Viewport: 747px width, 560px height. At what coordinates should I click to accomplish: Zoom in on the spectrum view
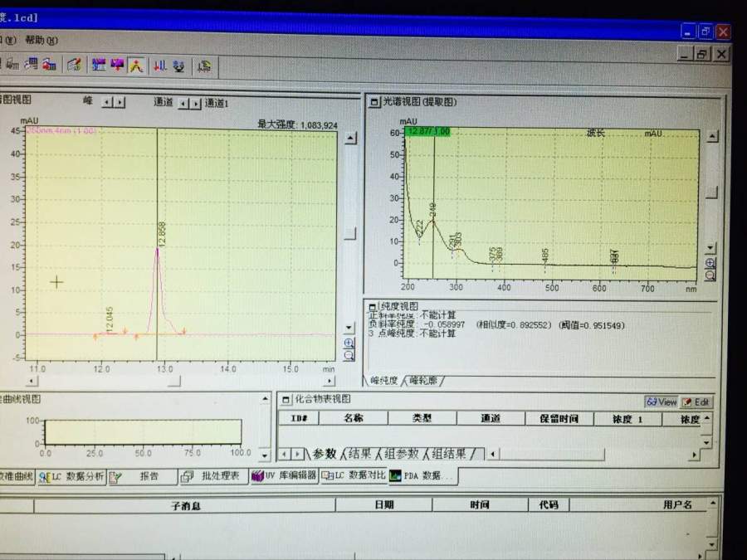pos(710,263)
